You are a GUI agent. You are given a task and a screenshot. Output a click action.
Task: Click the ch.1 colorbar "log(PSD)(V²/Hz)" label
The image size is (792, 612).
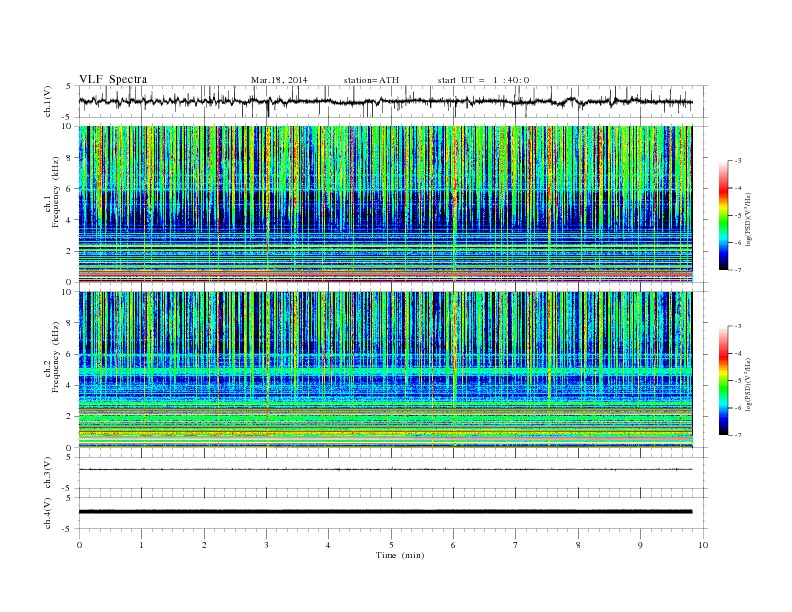pyautogui.click(x=748, y=220)
